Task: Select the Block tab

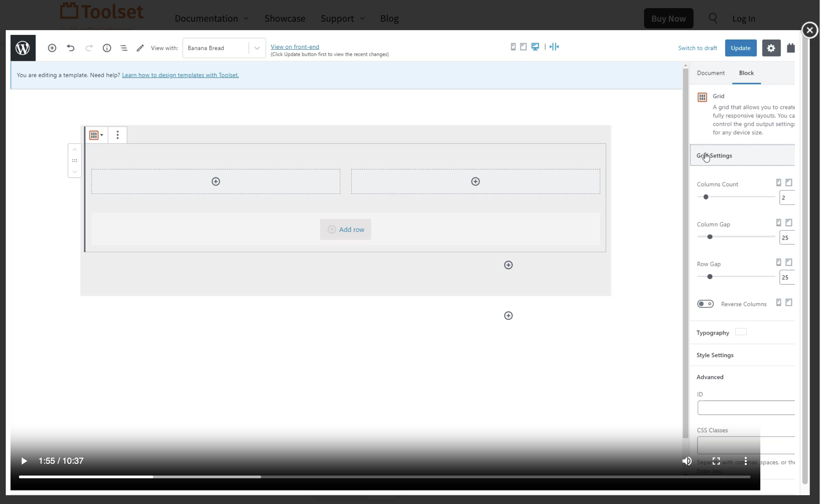Action: 746,73
